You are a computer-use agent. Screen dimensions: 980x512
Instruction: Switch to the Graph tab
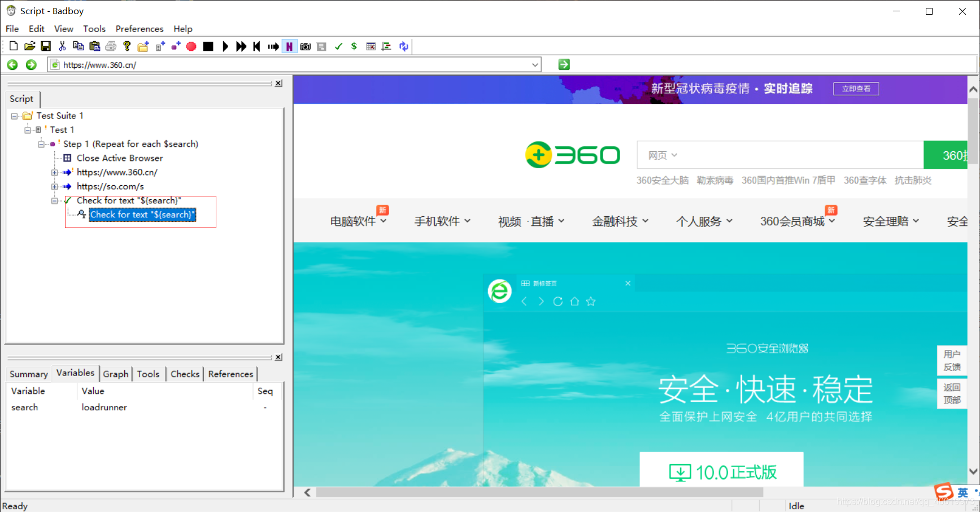coord(116,374)
